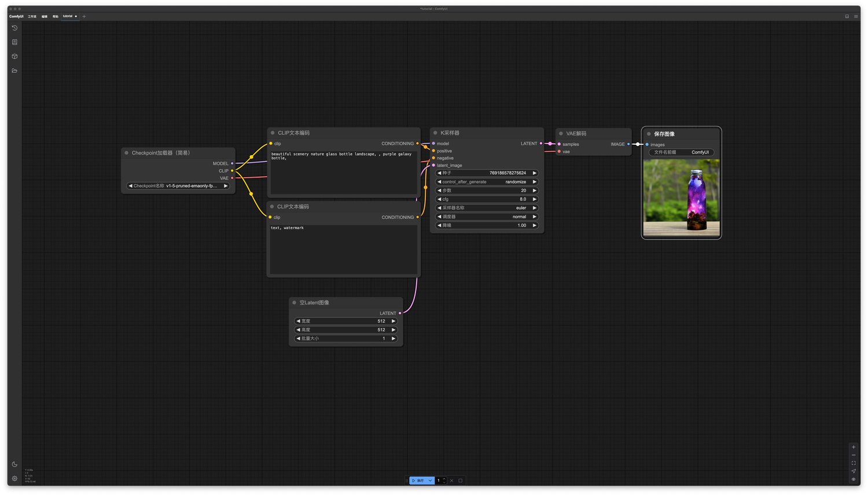This screenshot has width=868, height=495.
Task: Increase 种子 value with right arrow
Action: point(534,173)
